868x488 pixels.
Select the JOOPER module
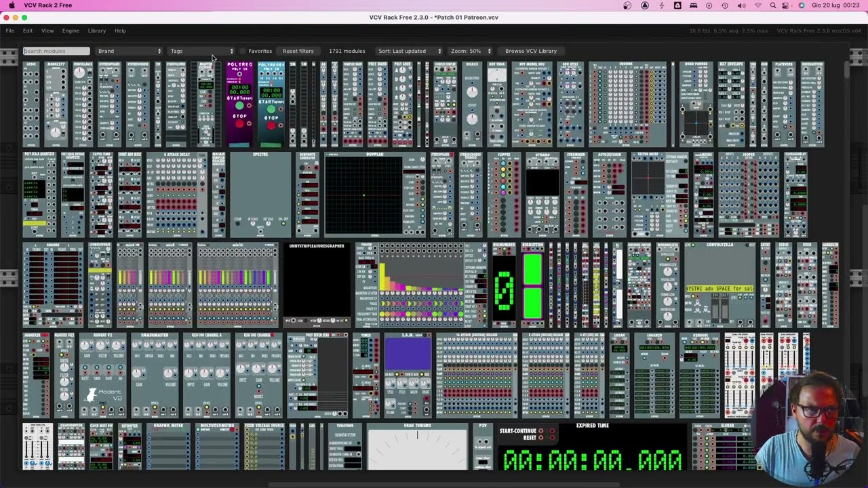748,195
